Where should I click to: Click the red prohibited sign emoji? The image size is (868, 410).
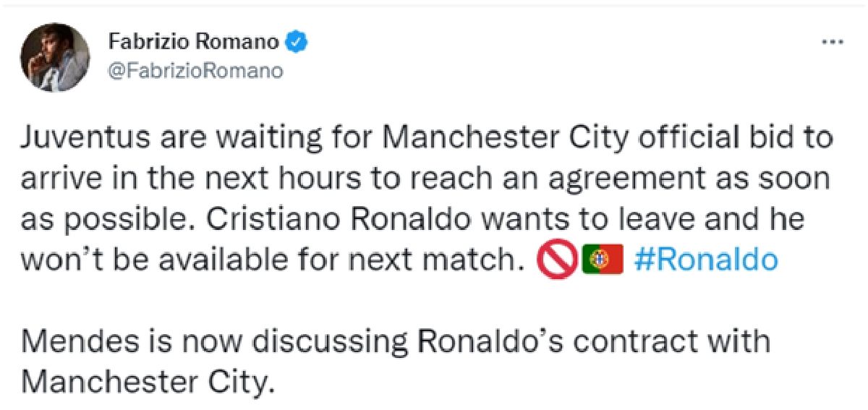coord(556,260)
